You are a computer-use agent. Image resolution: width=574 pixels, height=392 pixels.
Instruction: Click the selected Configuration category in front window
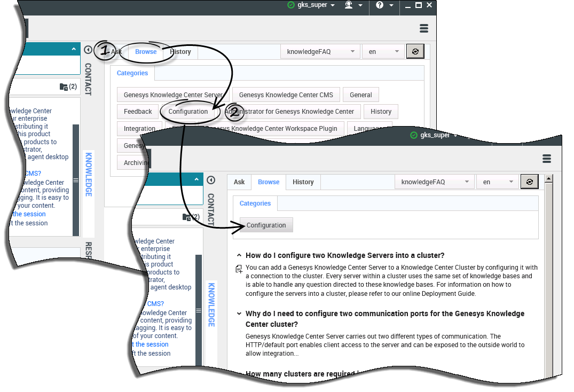[x=266, y=225]
